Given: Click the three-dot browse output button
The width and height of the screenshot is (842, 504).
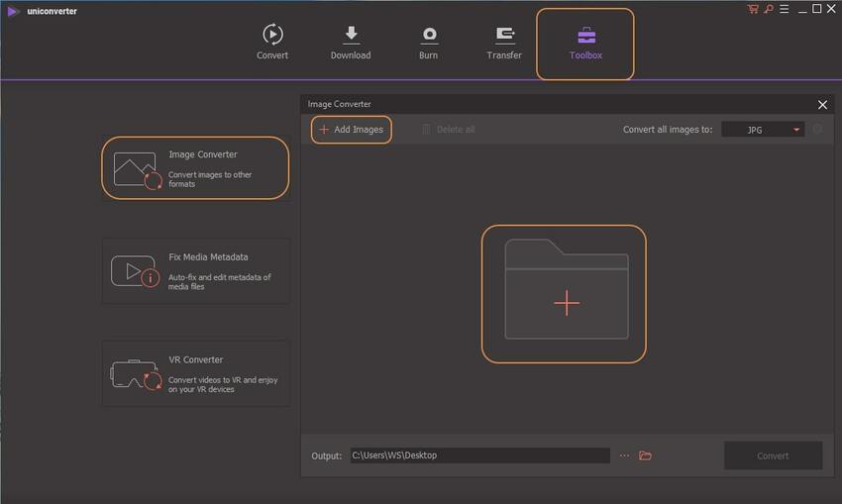Looking at the screenshot, I should pos(624,455).
